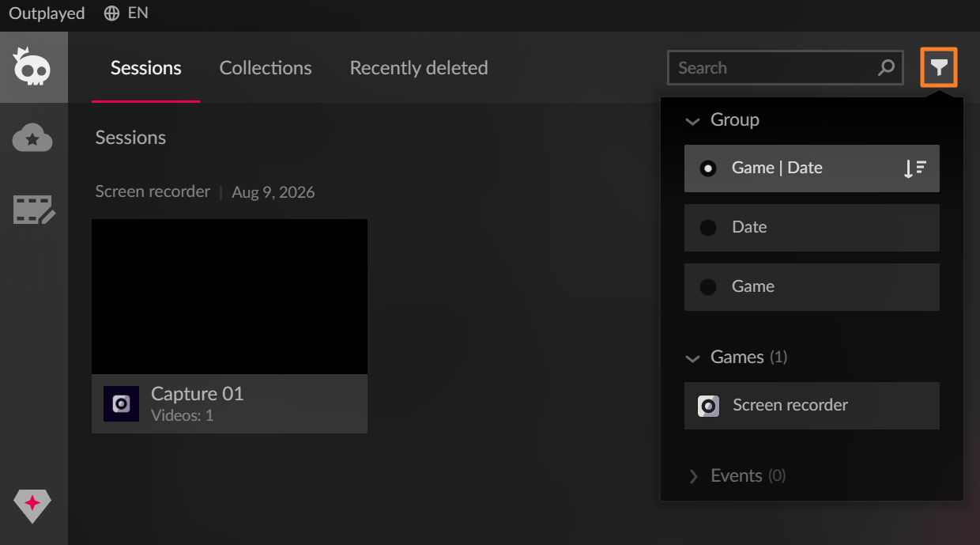
Task: Click the Aug 9, 2026 date text
Action: click(x=273, y=192)
